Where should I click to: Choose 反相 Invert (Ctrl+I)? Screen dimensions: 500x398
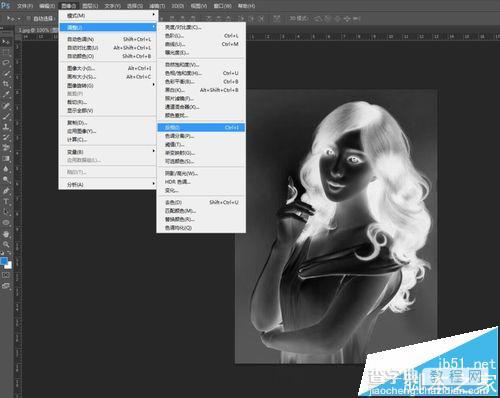click(x=201, y=127)
